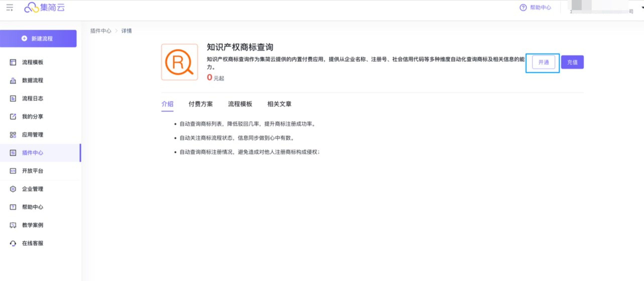Switch to the 付费方案 tab
Image resolution: width=644 pixels, height=281 pixels.
pyautogui.click(x=201, y=104)
